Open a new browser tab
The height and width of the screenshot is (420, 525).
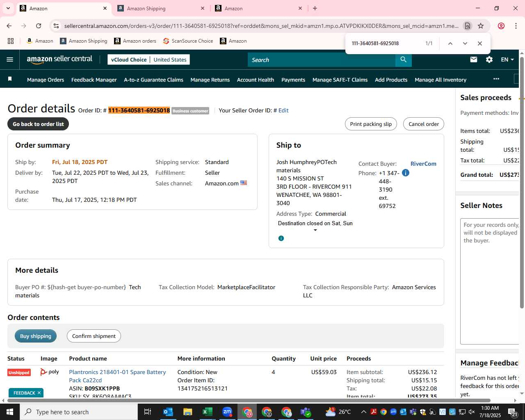(315, 8)
